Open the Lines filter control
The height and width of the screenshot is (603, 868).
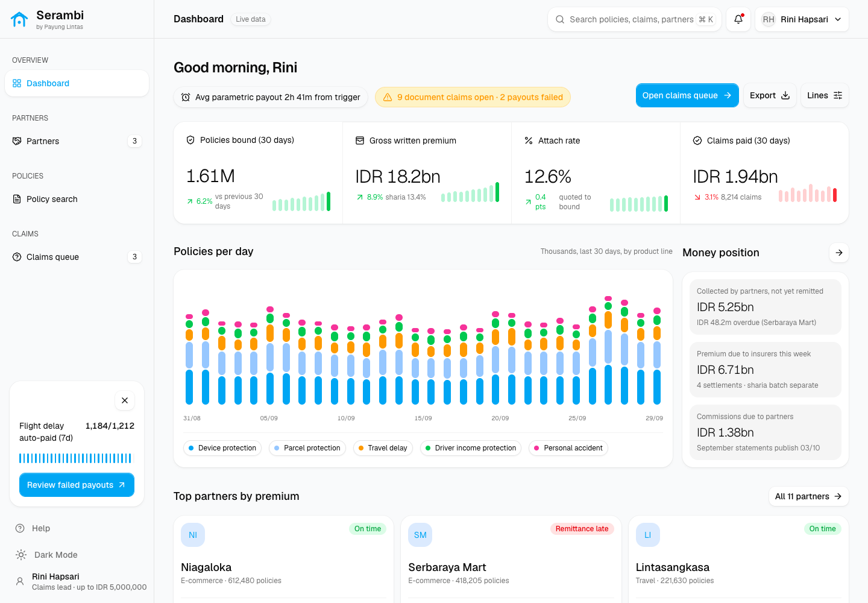825,95
